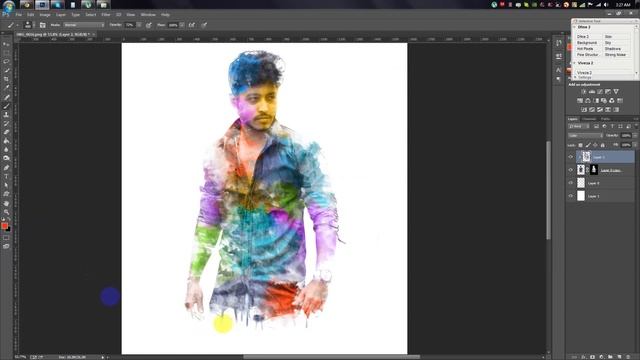The width and height of the screenshot is (640, 360).
Task: Change the screen mode icon
Action: (x=6, y=247)
